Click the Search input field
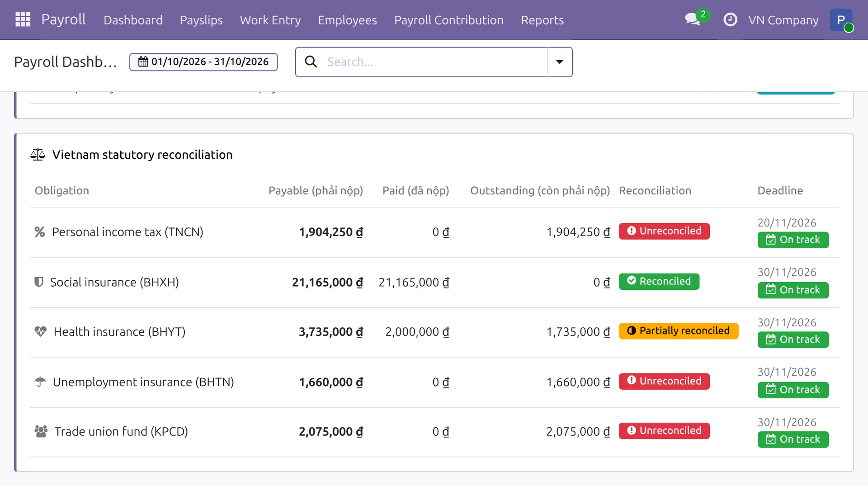Viewport: 868px width, 486px height. click(434, 62)
